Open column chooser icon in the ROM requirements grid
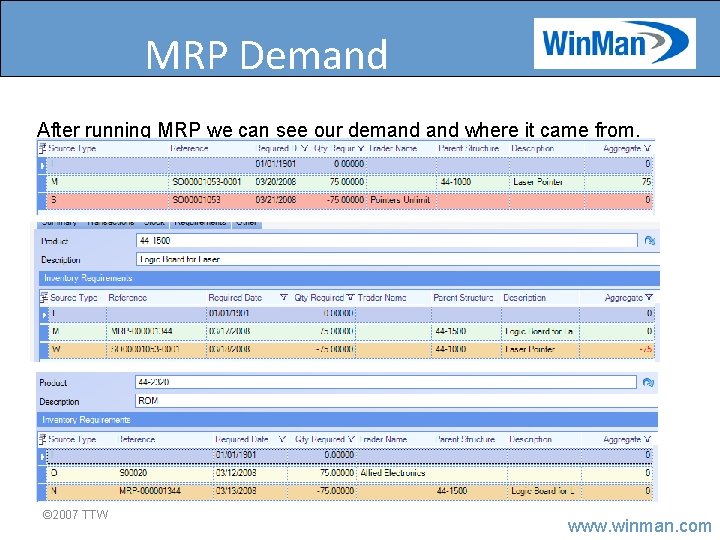The width and height of the screenshot is (720, 540). pyautogui.click(x=43, y=439)
